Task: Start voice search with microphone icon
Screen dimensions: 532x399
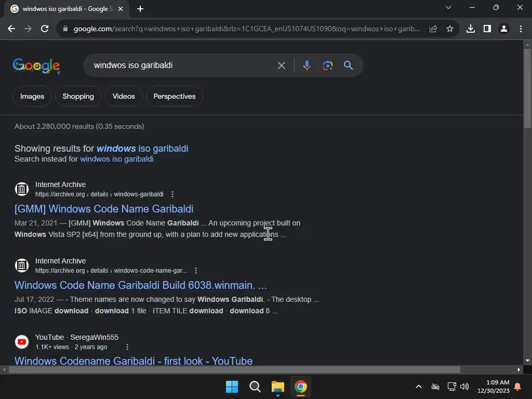Action: coord(307,65)
